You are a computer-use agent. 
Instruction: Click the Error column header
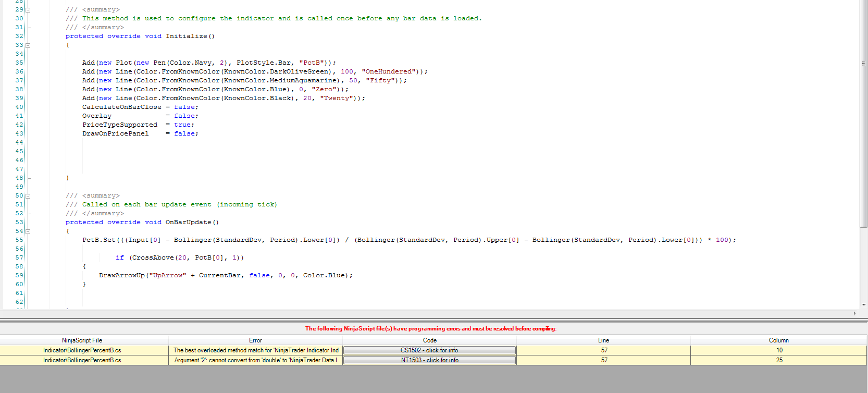point(255,340)
